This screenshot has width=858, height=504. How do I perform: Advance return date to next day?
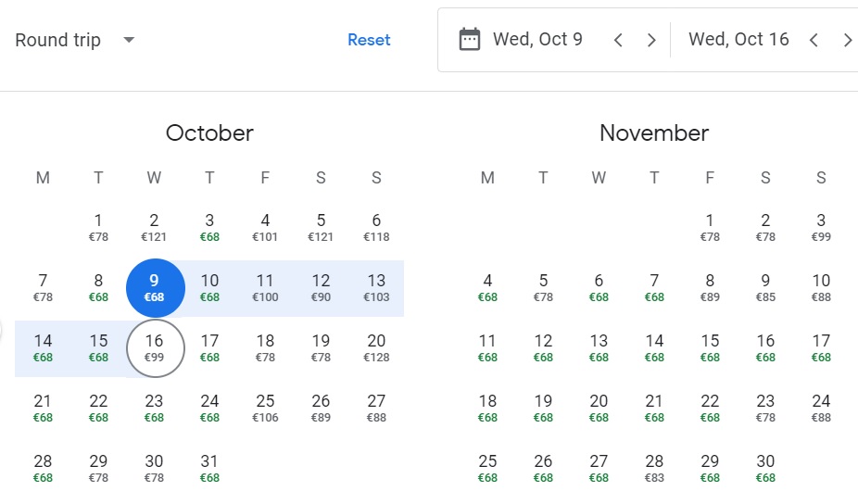(847, 40)
